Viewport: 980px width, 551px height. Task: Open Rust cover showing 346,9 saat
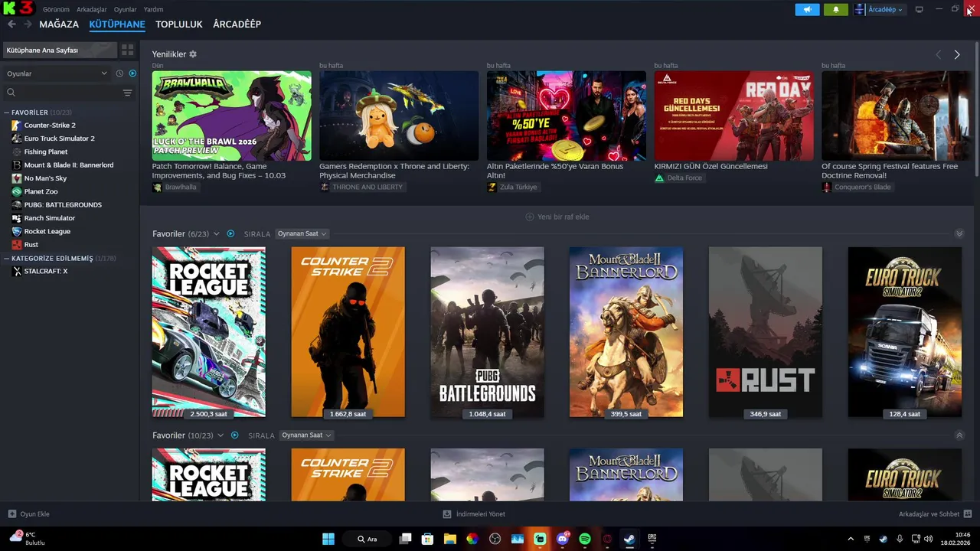click(x=766, y=332)
